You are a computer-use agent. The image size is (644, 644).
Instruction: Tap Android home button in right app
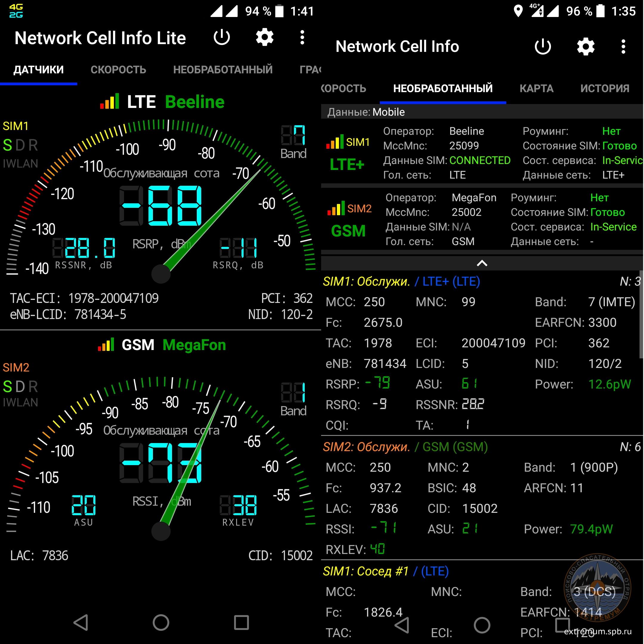click(x=482, y=625)
